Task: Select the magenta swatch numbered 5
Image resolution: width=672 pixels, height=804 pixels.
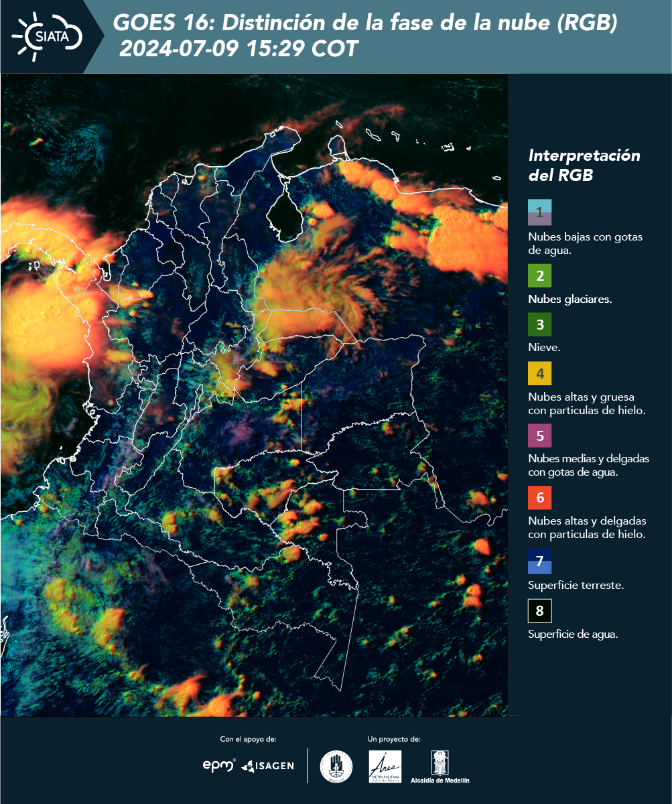Action: click(x=539, y=435)
